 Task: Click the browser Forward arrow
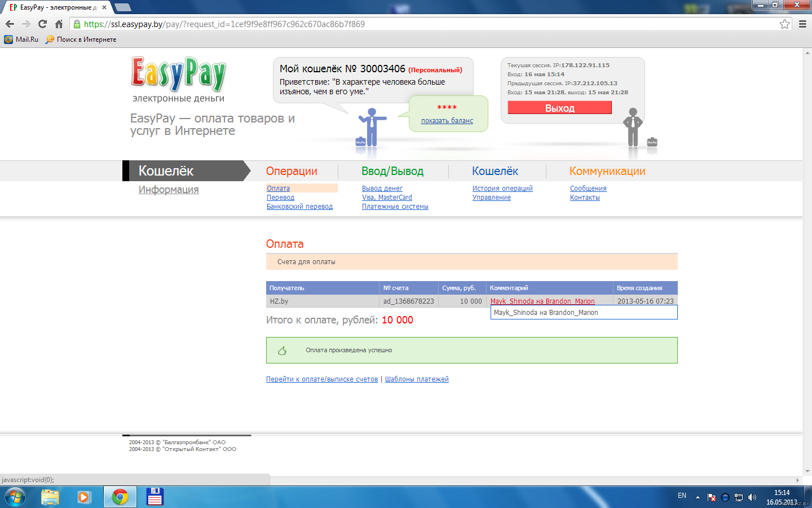coord(26,24)
